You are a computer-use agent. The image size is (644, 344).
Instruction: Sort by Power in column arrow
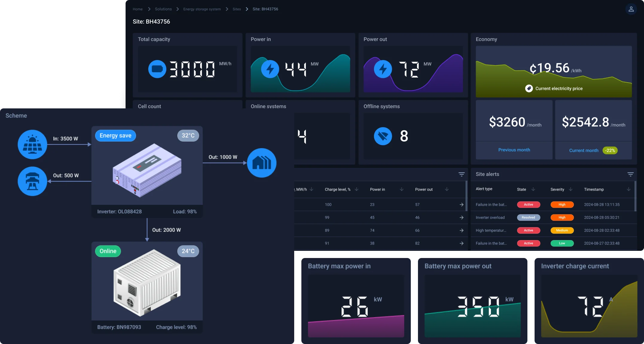402,189
